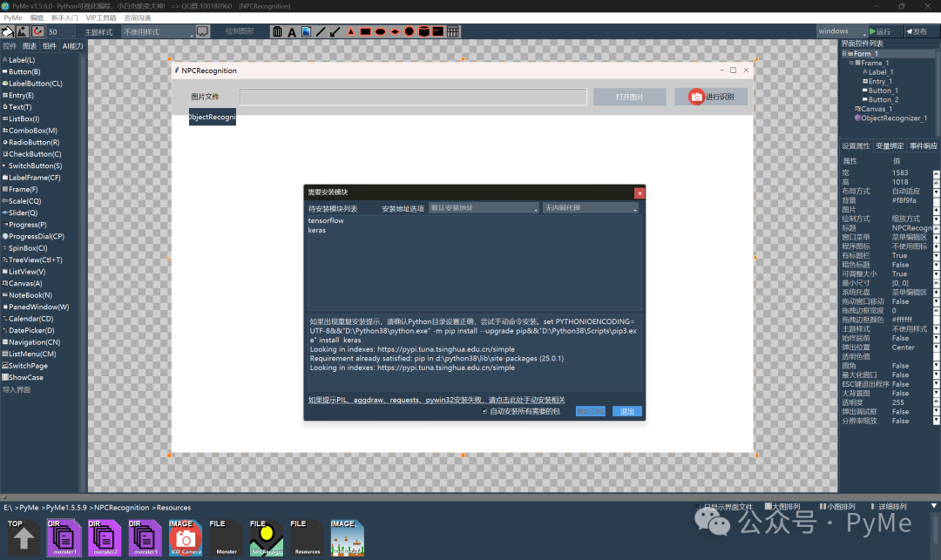
Task: Collapse the Frame_1 tree node
Action: (851, 63)
